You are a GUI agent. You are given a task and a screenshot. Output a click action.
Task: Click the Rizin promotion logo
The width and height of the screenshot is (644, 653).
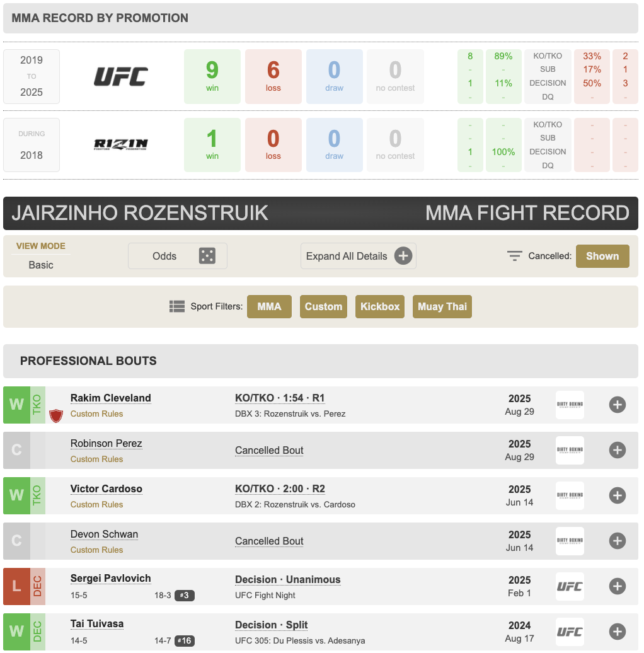[x=121, y=145]
